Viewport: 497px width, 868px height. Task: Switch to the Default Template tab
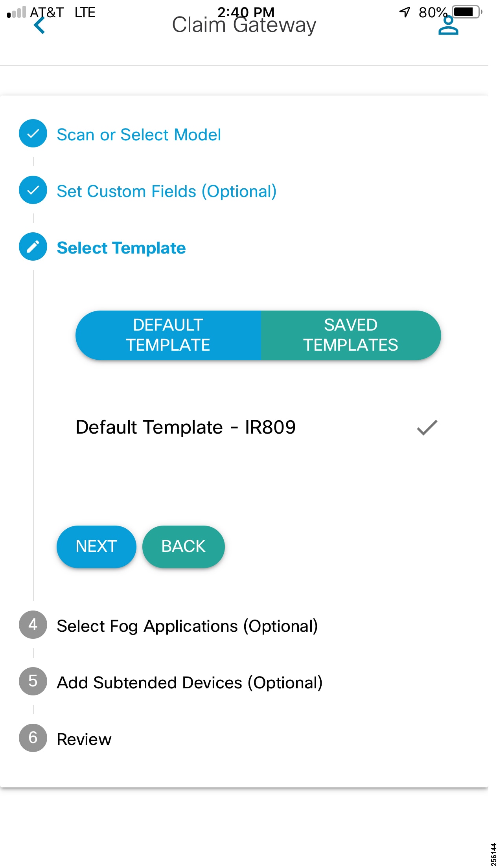(168, 335)
